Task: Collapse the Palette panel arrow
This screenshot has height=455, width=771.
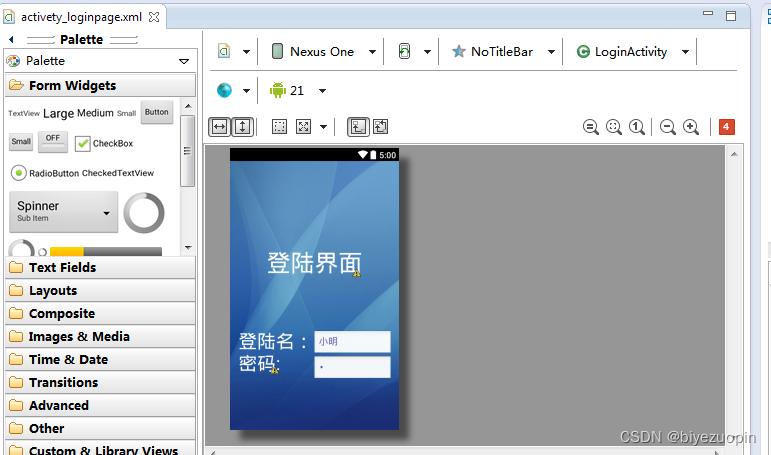Action: 11,39
